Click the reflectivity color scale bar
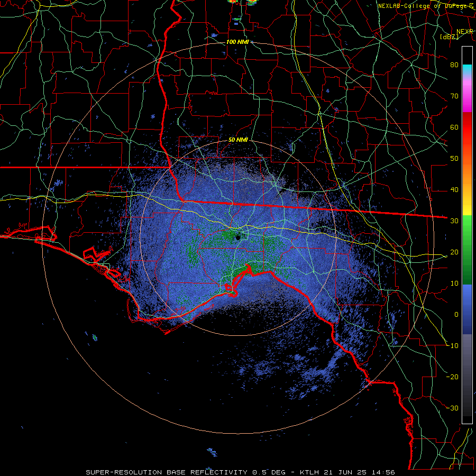The image size is (476, 476). point(467,235)
